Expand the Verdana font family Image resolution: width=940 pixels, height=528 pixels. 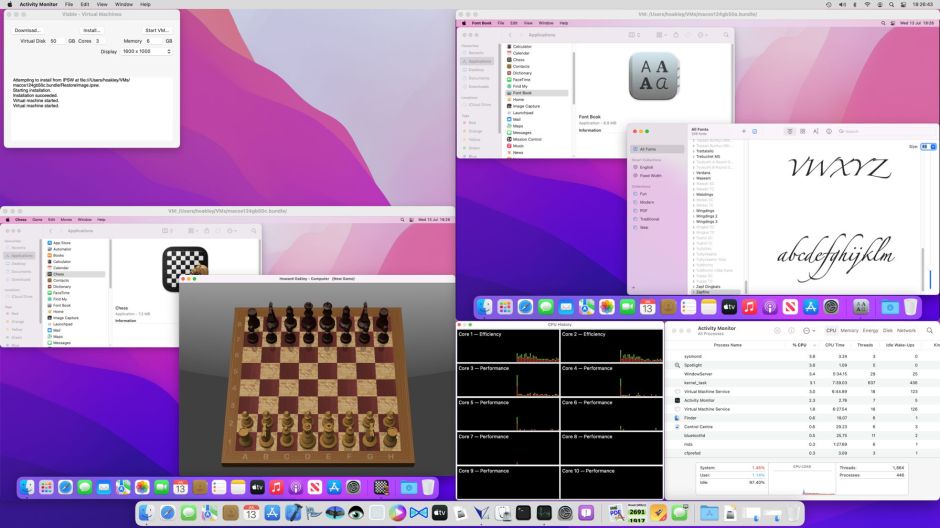pos(692,172)
